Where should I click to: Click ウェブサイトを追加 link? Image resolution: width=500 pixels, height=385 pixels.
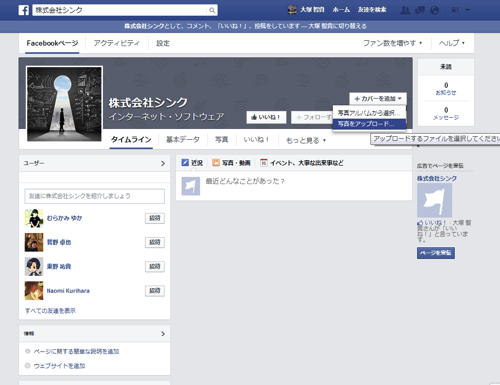coord(59,366)
